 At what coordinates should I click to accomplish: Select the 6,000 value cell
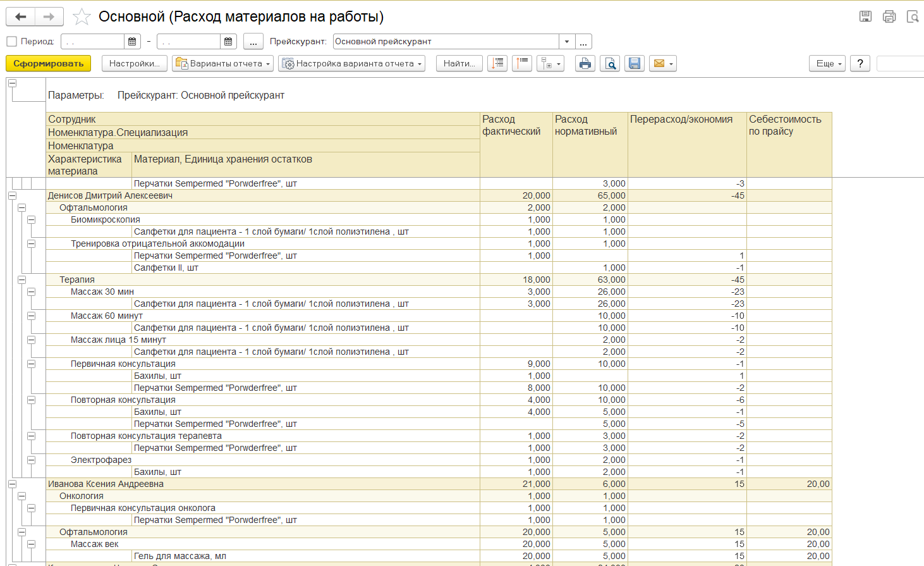coord(590,484)
